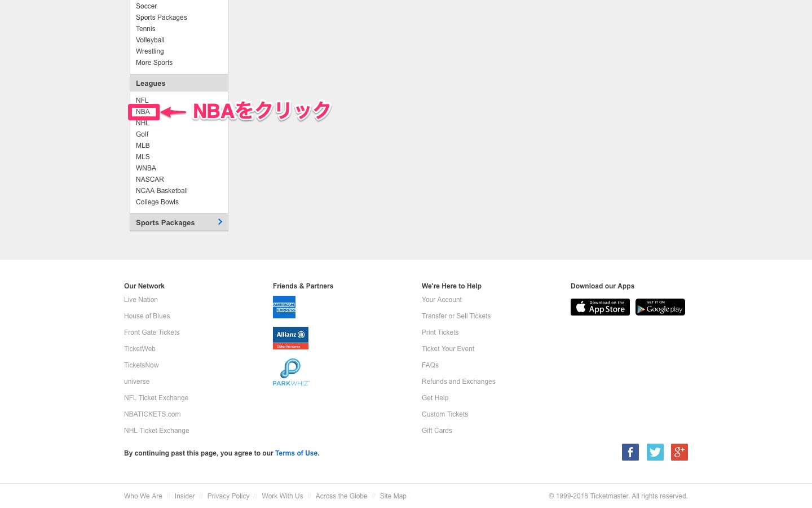812x508 pixels.
Task: Visit NFL Ticket Exchange link
Action: point(156,398)
